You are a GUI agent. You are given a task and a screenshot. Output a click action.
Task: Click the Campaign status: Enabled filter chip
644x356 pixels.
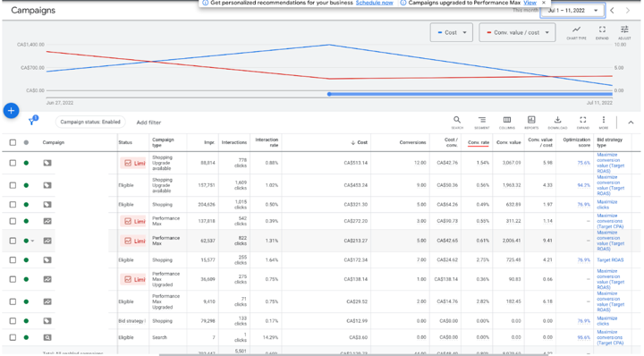(90, 122)
